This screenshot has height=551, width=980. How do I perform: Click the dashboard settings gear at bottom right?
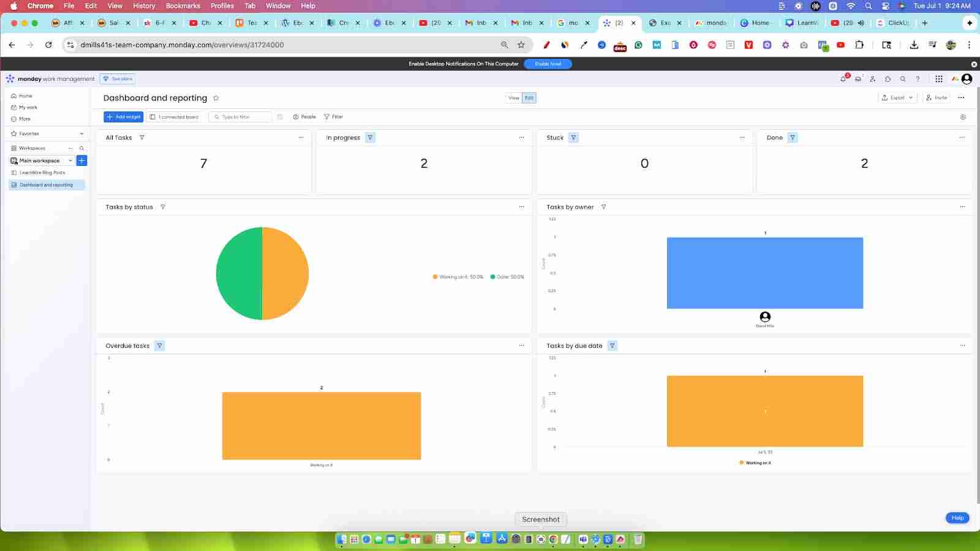click(963, 116)
